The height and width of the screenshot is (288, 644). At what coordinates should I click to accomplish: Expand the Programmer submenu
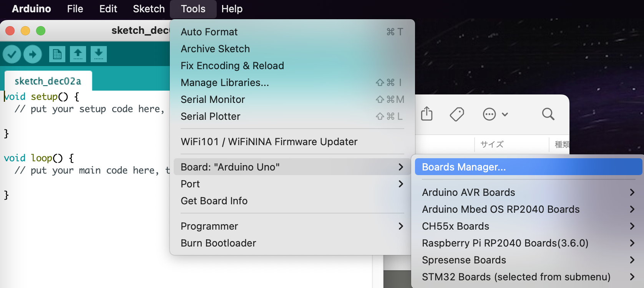[x=292, y=226]
